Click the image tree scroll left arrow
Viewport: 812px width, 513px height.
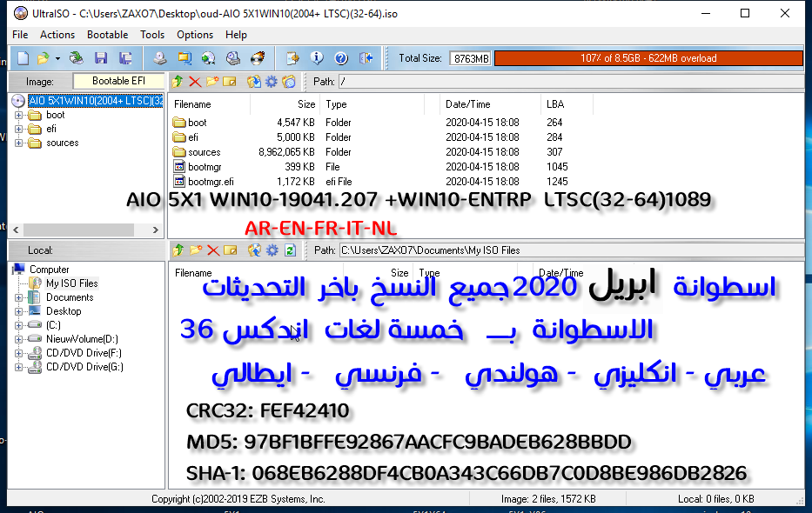pos(16,230)
